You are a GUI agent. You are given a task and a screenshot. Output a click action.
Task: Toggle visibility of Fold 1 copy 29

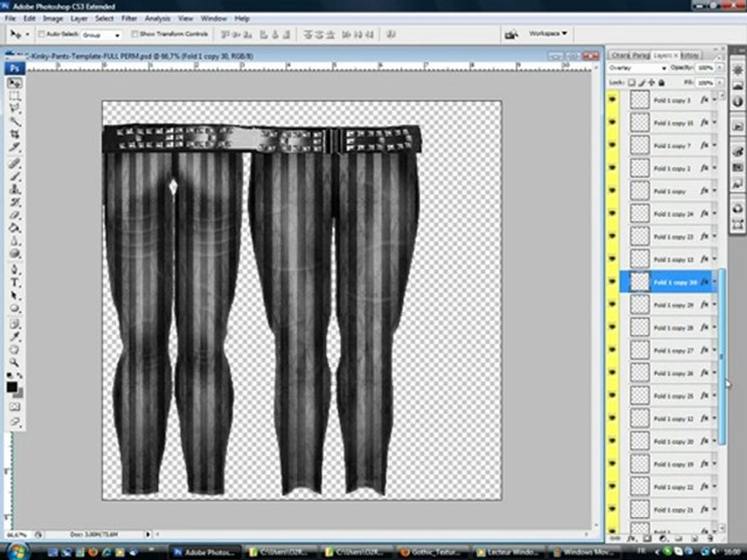(x=612, y=304)
